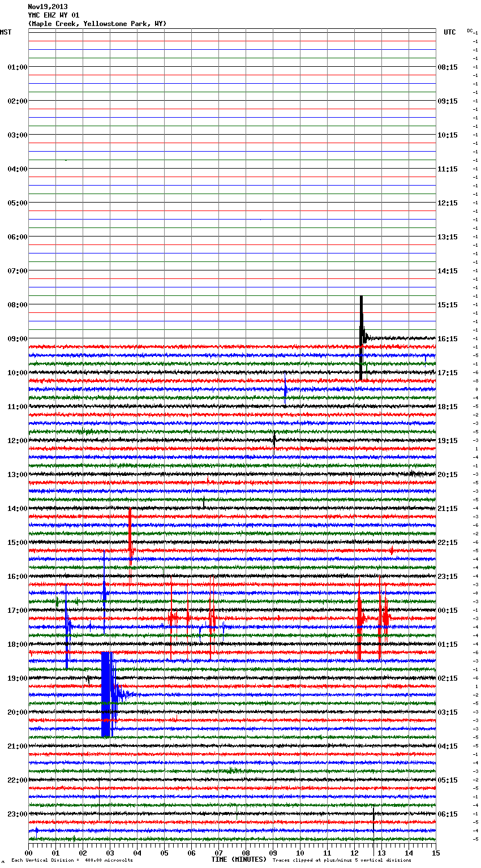Click the blue spike near minute 1.4 at 17:00

(67, 627)
